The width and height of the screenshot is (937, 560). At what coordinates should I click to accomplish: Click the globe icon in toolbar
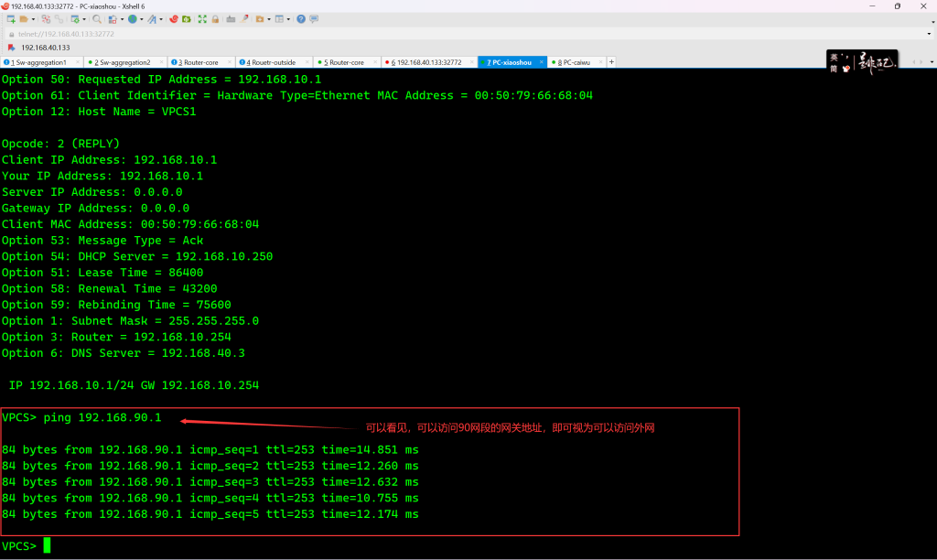[x=133, y=19]
